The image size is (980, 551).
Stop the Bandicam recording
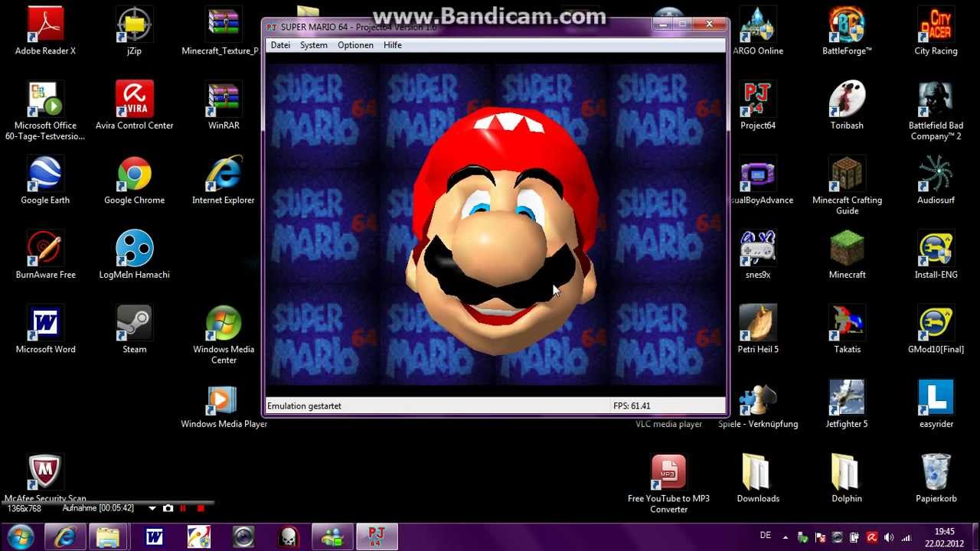201,508
